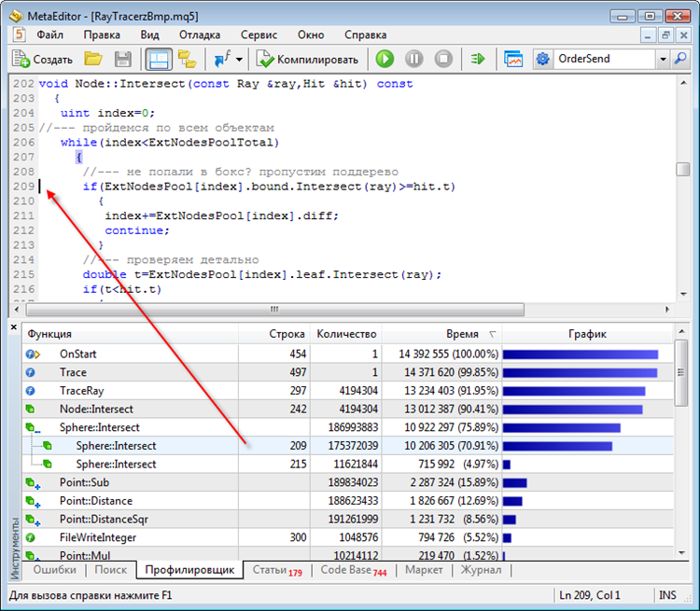Click the График column header
The height and width of the screenshot is (611, 700).
pyautogui.click(x=587, y=334)
